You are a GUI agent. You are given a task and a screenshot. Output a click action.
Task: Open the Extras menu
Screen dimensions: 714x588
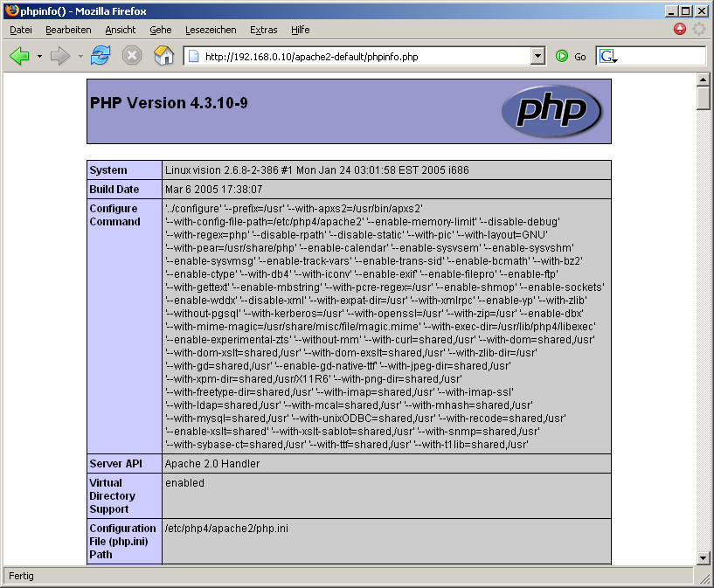(263, 30)
